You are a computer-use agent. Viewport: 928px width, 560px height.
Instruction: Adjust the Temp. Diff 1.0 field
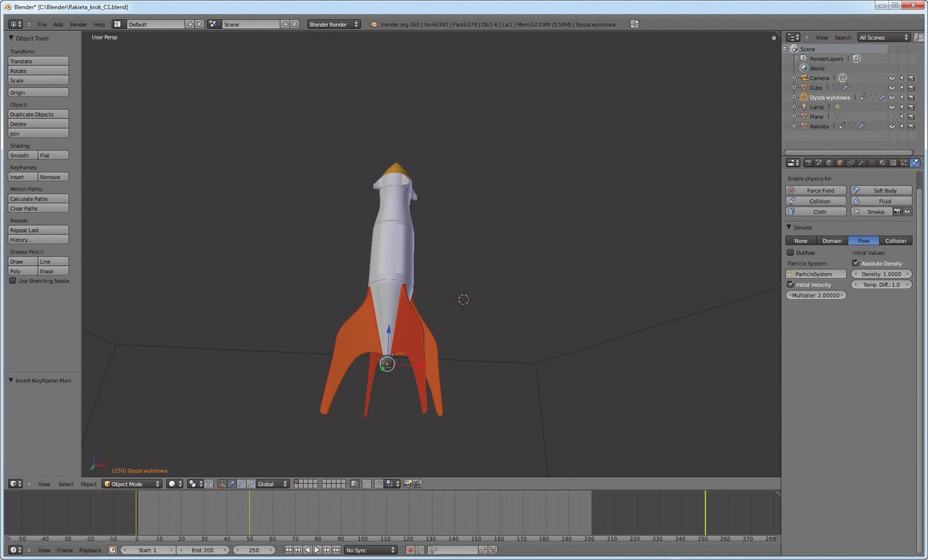click(881, 285)
